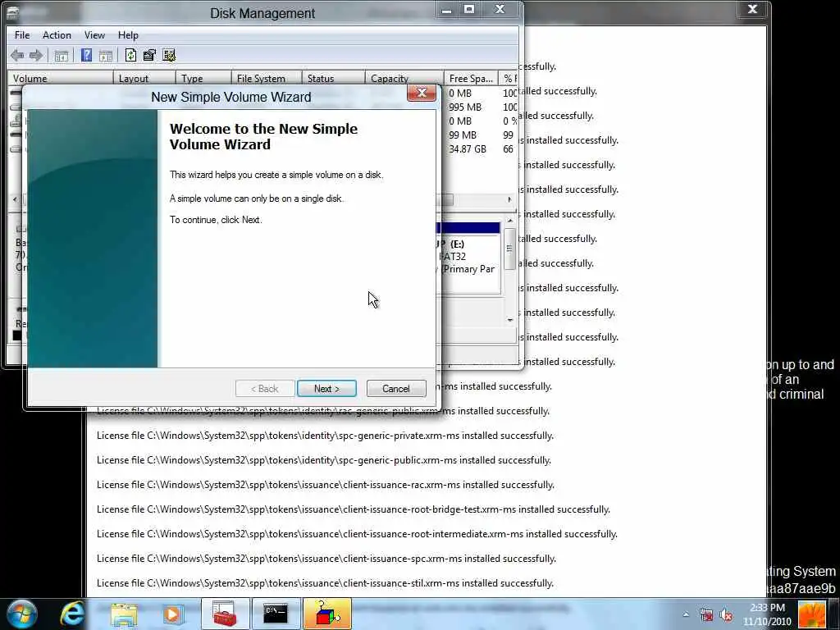Close the New Simple Volume Wizard dialog
Viewport: 840px width, 630px height.
pos(422,94)
